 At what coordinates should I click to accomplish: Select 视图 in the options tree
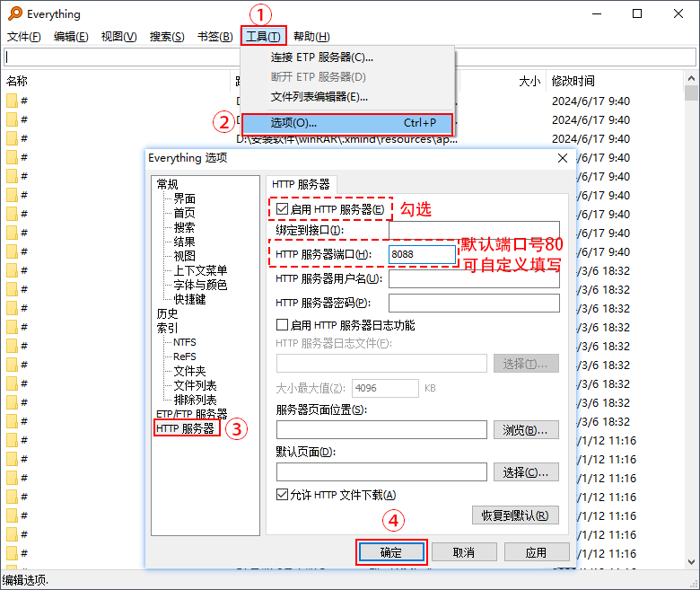tap(184, 256)
